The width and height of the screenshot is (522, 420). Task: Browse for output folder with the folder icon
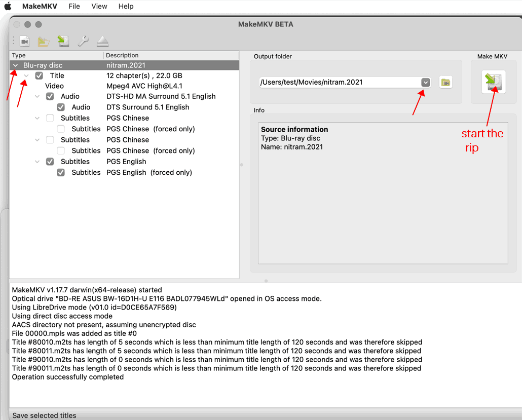pyautogui.click(x=445, y=83)
